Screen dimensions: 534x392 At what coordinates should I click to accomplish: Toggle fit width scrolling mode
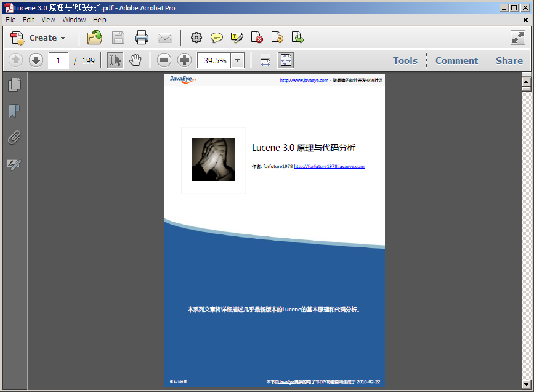(265, 60)
